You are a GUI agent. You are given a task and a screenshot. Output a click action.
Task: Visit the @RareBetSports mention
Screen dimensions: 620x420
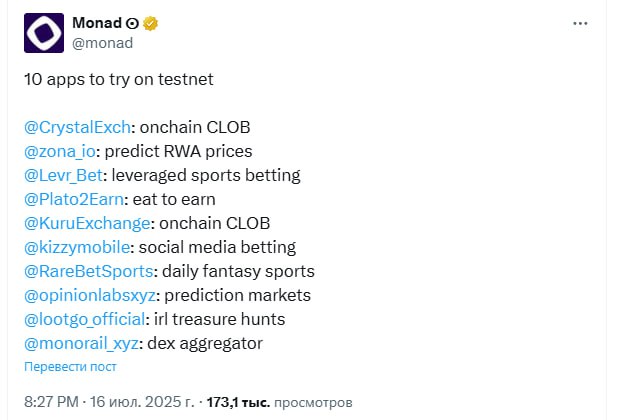pyautogui.click(x=89, y=272)
